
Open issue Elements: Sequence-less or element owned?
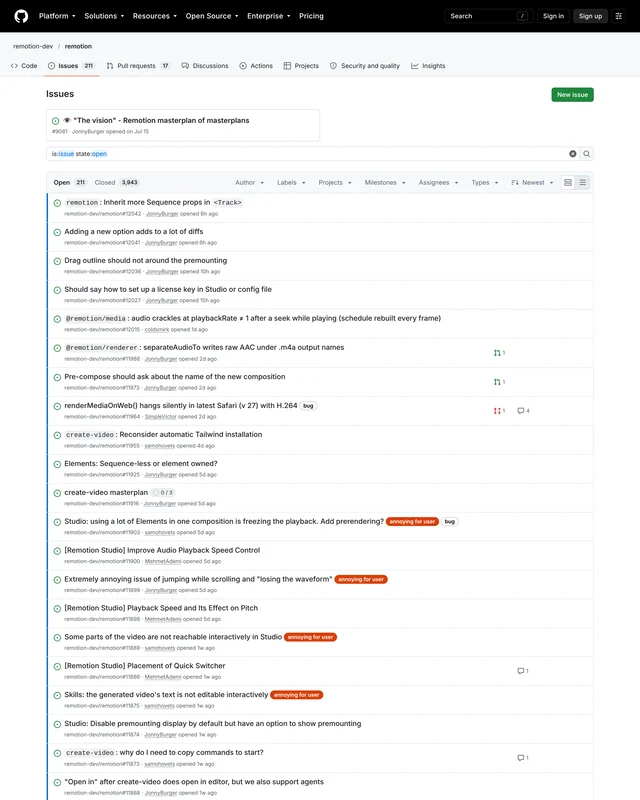(x=141, y=464)
